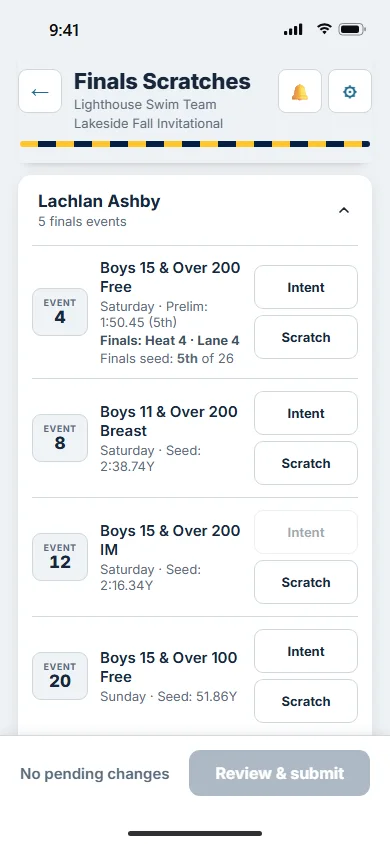Set Intent for 100 Free event
The width and height of the screenshot is (390, 844).
[x=306, y=651]
